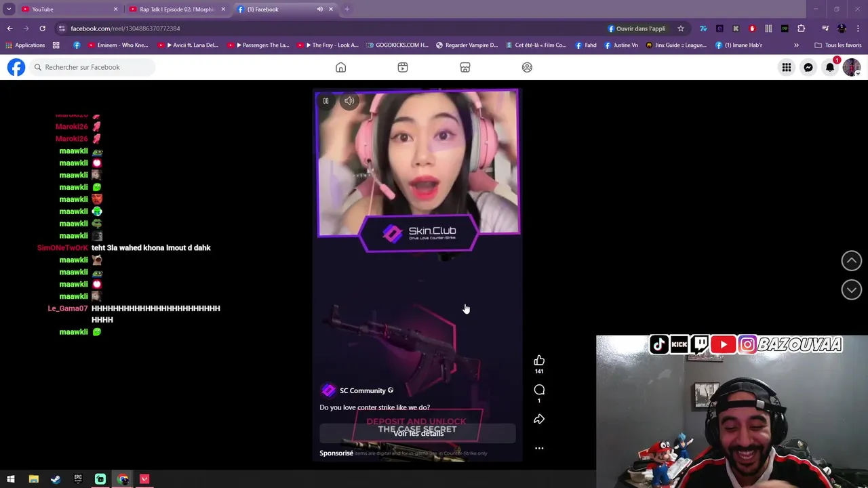Share the reel using the arrow icon
868x488 pixels.
(539, 419)
